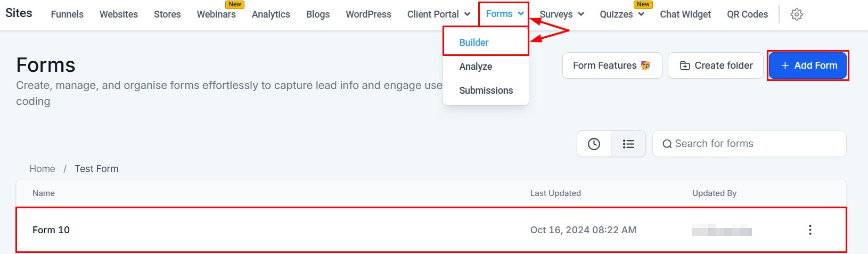Expand the Surveys dropdown menu
This screenshot has width=868, height=254.
click(x=561, y=14)
